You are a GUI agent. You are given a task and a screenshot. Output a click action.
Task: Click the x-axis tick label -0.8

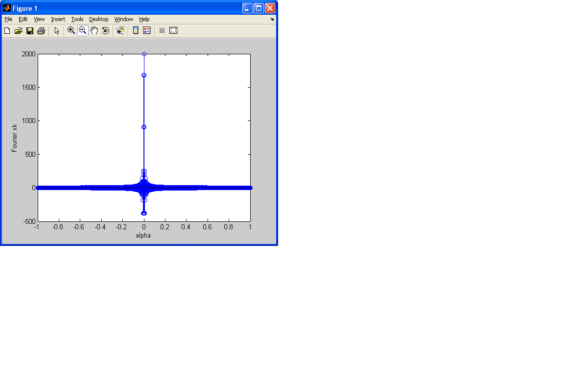[x=58, y=227]
